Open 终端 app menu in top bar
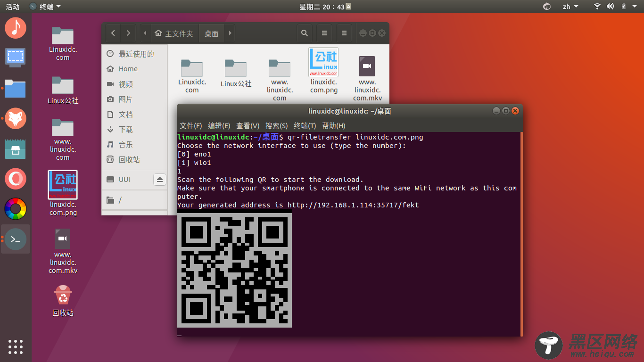This screenshot has width=644, height=362. (45, 7)
